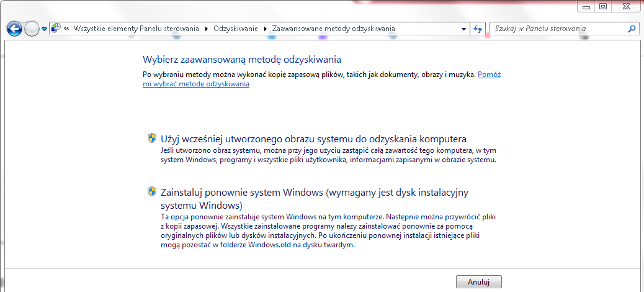Image resolution: width=644 pixels, height=292 pixels.
Task: Open the recent pages dropdown arrow
Action: (x=44, y=29)
